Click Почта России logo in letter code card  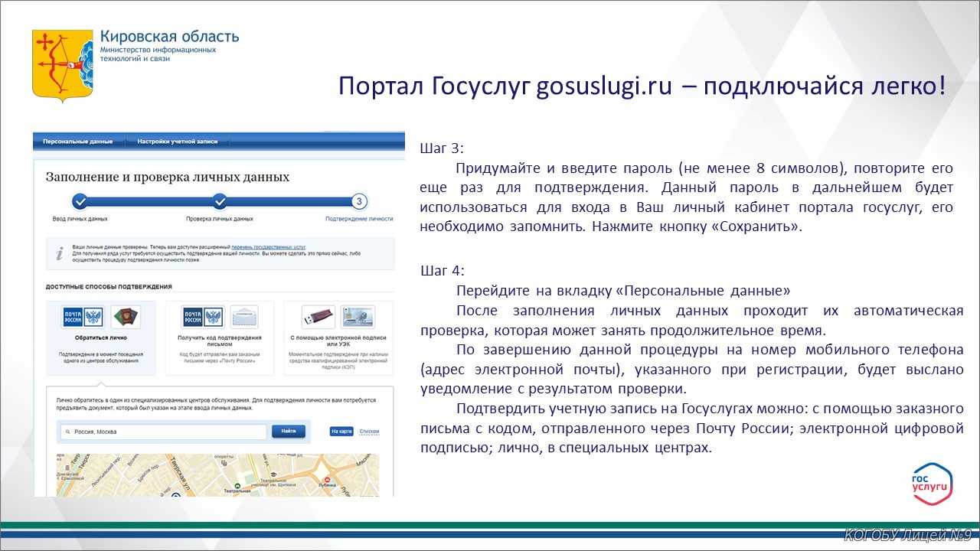pyautogui.click(x=202, y=318)
